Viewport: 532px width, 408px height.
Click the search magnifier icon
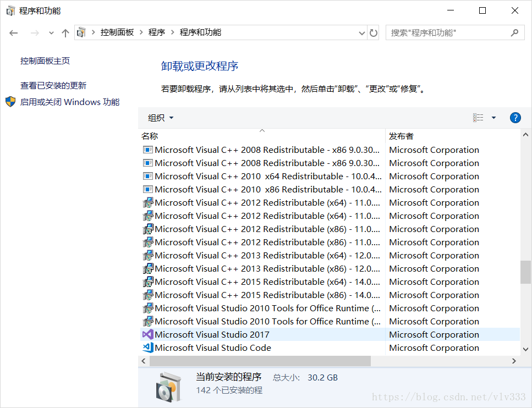click(x=515, y=33)
